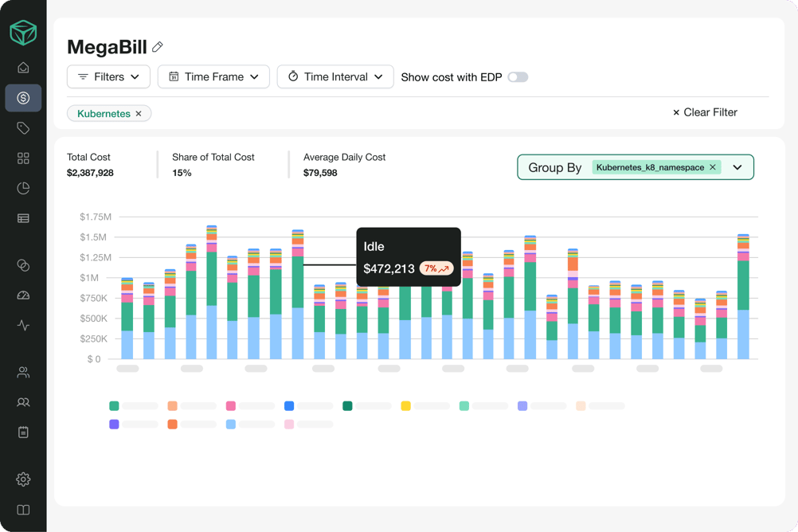Click the Clear Filter button

(x=705, y=112)
